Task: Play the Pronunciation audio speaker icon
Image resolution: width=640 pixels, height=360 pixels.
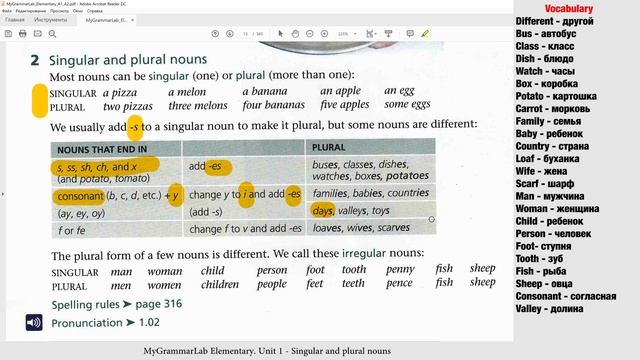Action: (34, 322)
